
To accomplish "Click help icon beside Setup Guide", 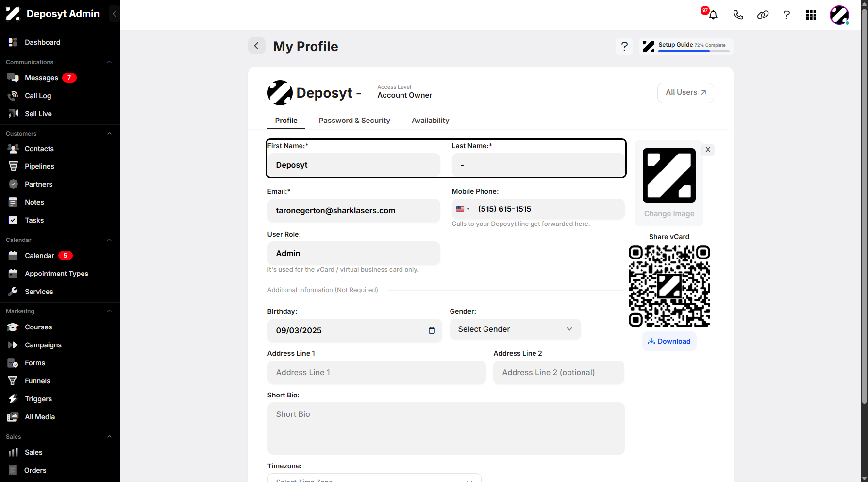I will pyautogui.click(x=624, y=46).
